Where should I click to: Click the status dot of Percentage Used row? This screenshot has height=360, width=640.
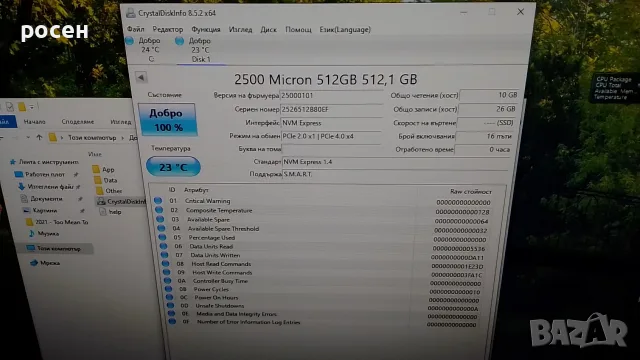pyautogui.click(x=162, y=238)
